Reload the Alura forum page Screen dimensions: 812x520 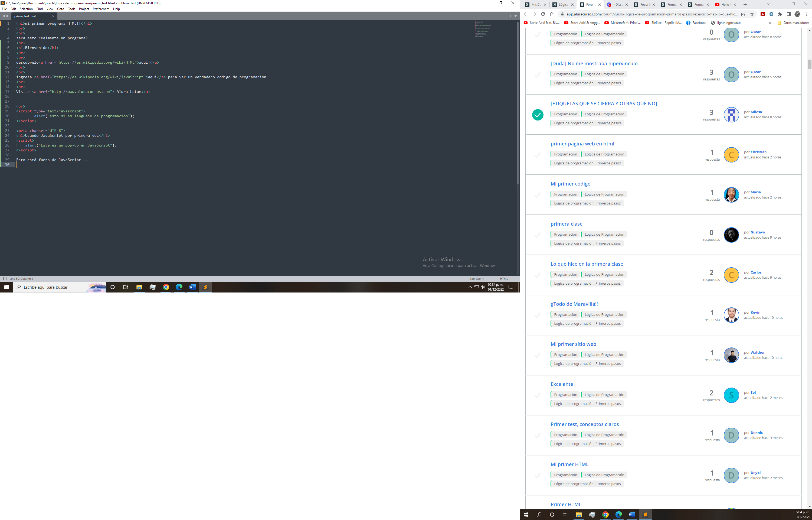(x=543, y=14)
